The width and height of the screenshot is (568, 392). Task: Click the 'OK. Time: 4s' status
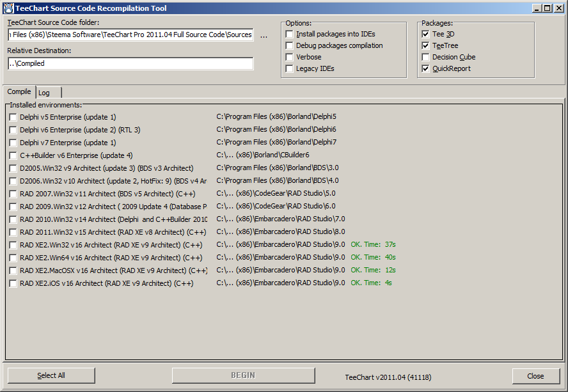(x=371, y=283)
